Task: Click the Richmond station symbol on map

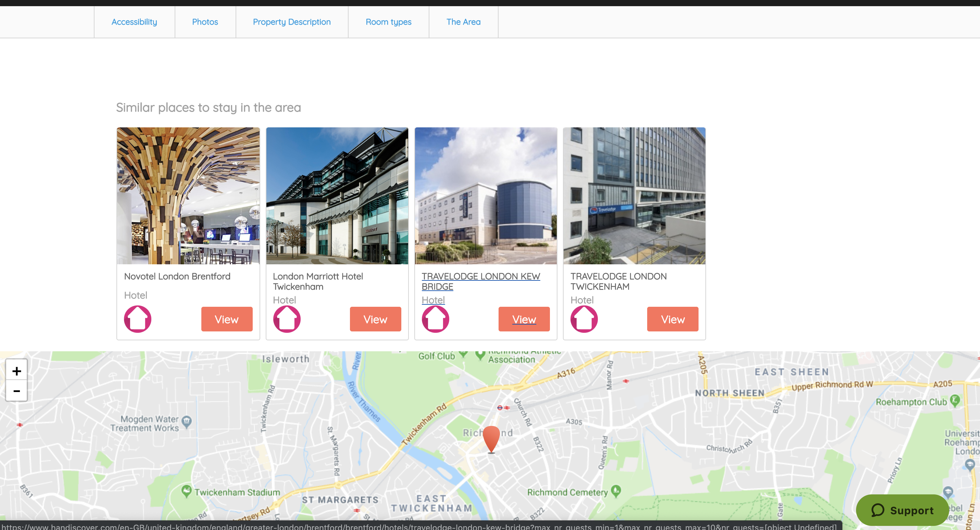Action: click(503, 407)
